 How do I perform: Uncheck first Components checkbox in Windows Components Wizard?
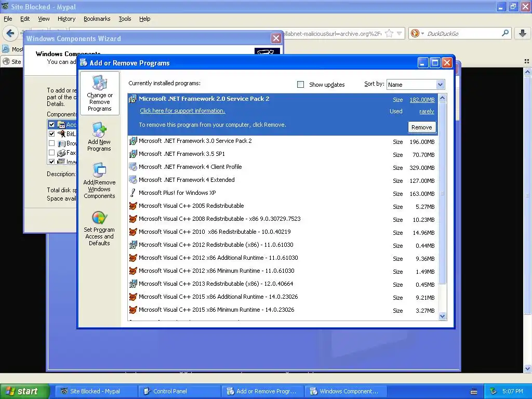[x=51, y=125]
